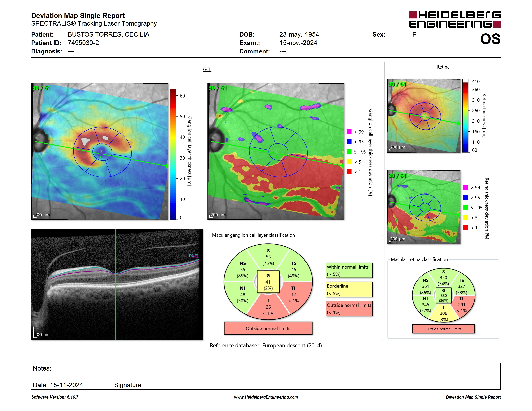Click the yellow < 5 GCL legend swatch
The width and height of the screenshot is (532, 411).
click(x=349, y=162)
